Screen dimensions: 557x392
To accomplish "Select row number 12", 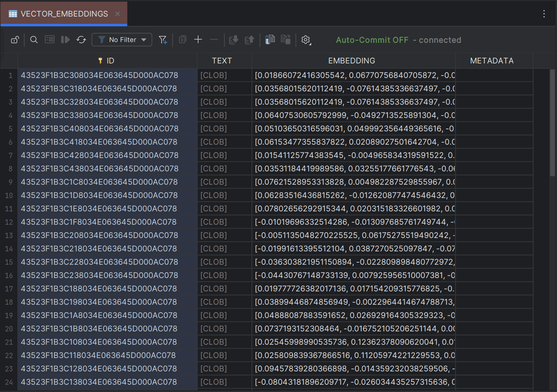I will (9, 222).
